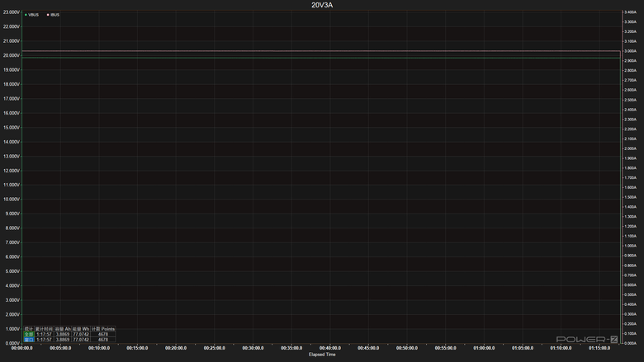
Task: Click the pink IBUS current trace line
Action: click(x=320, y=51)
